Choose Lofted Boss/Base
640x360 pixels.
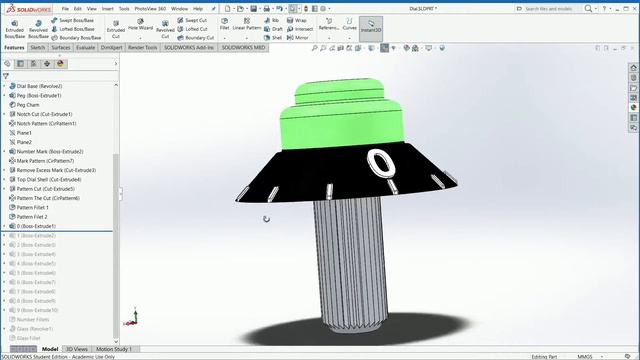[73, 29]
